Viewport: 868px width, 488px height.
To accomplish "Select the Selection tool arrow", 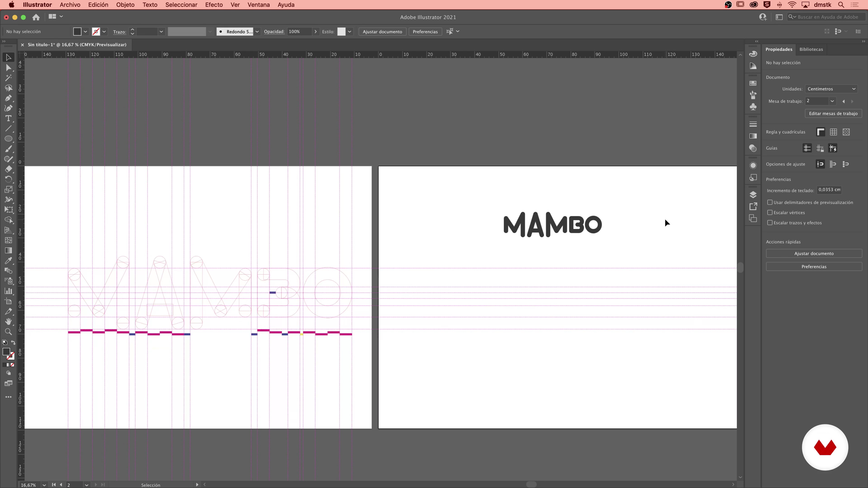I will (8, 57).
